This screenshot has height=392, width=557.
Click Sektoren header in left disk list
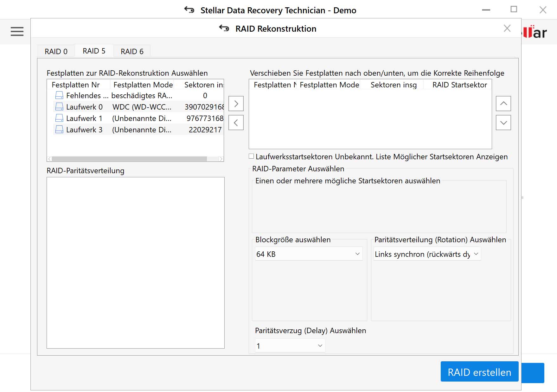point(204,85)
